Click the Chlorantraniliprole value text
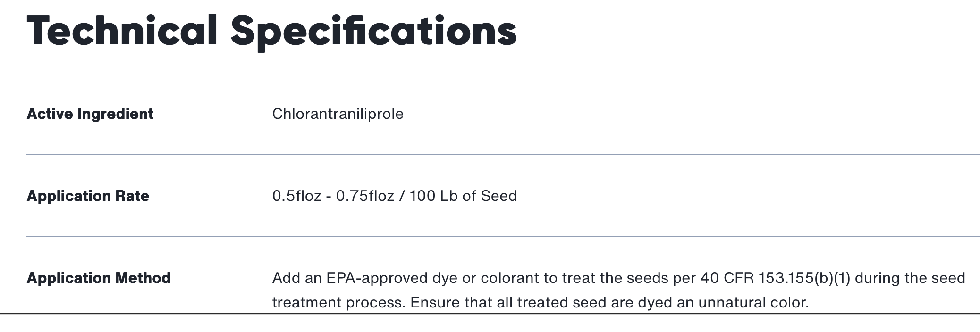980x332 pixels. click(x=338, y=114)
